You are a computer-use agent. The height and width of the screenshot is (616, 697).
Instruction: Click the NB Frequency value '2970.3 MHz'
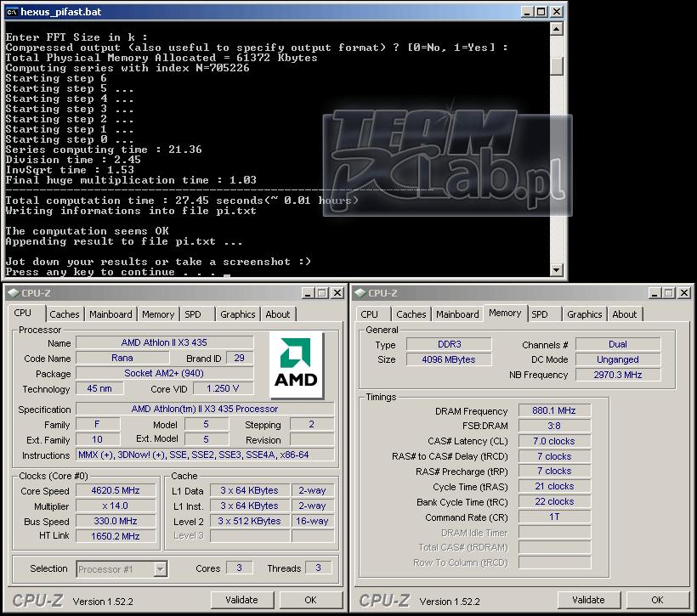(x=618, y=375)
